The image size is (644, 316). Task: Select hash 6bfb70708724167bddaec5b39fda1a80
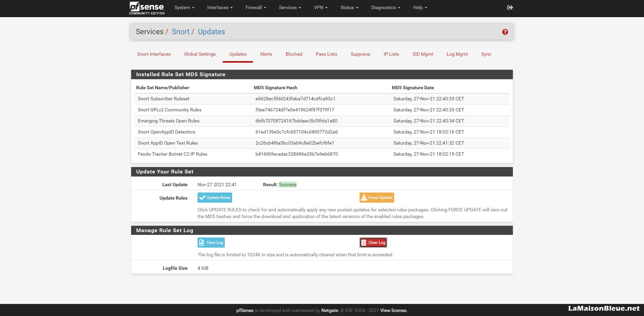(x=297, y=121)
